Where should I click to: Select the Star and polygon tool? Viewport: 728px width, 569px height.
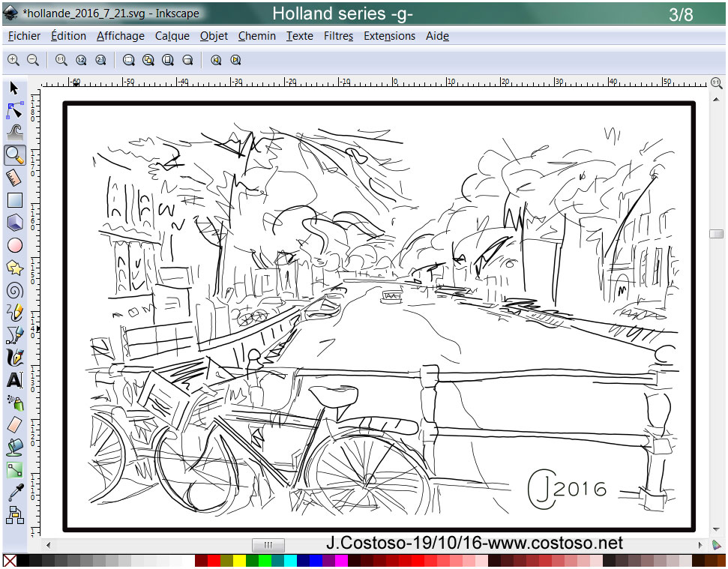(14, 268)
